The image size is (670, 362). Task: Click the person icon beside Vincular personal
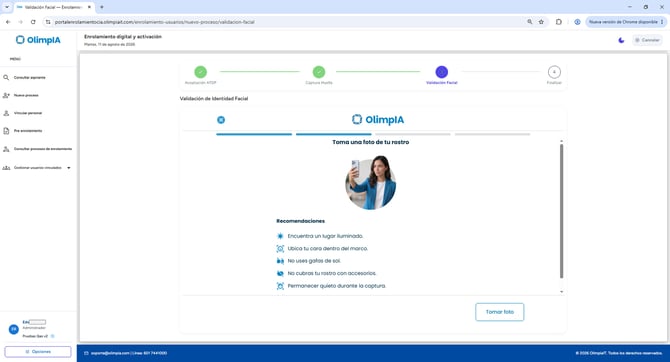pyautogui.click(x=6, y=113)
